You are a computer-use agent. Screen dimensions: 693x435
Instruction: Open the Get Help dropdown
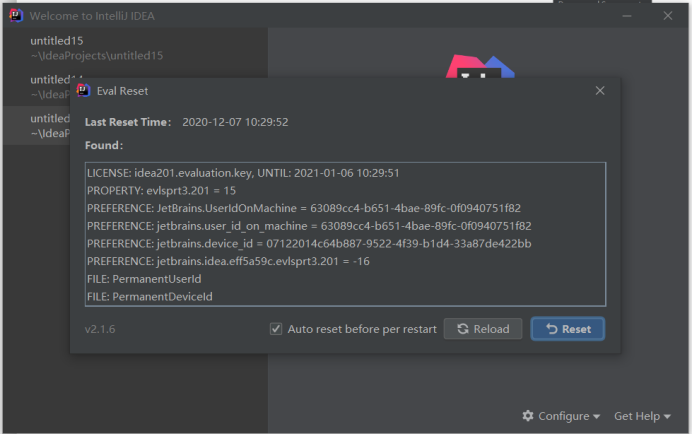tap(643, 416)
